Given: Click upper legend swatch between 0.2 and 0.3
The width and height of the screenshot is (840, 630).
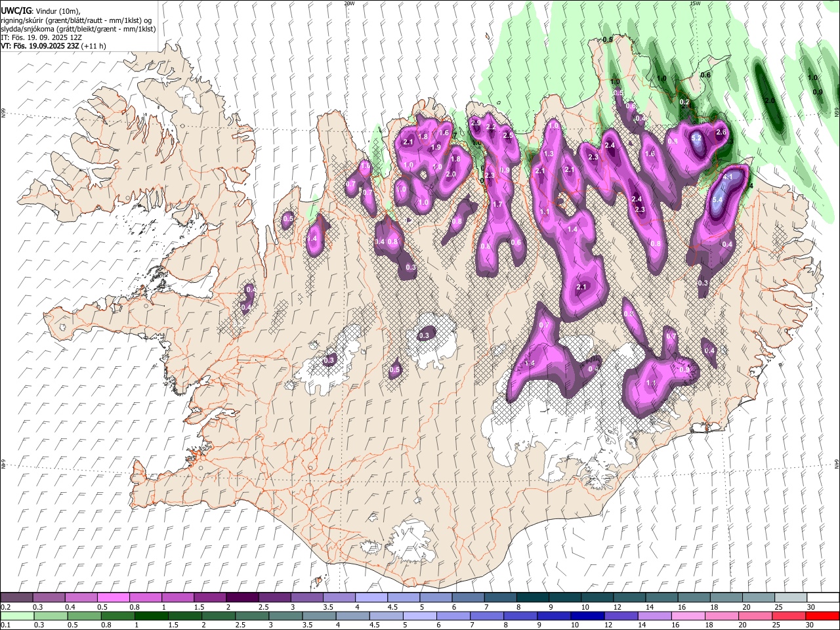Looking at the screenshot, I should [x=16, y=597].
